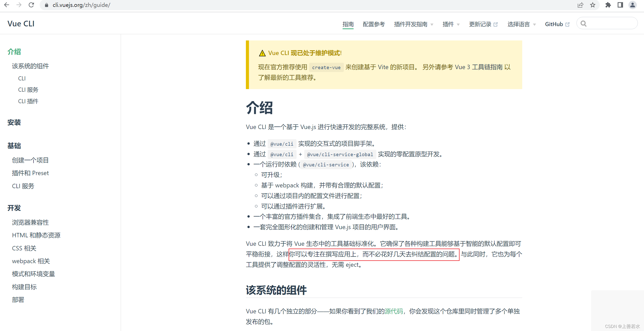Click the 开发 sidebar heading
This screenshot has width=644, height=331.
[x=14, y=208]
